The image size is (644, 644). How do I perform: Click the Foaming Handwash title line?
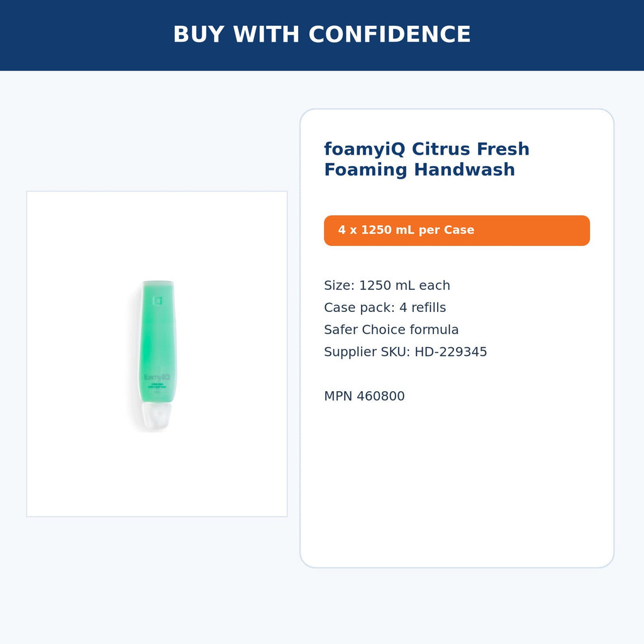[419, 170]
